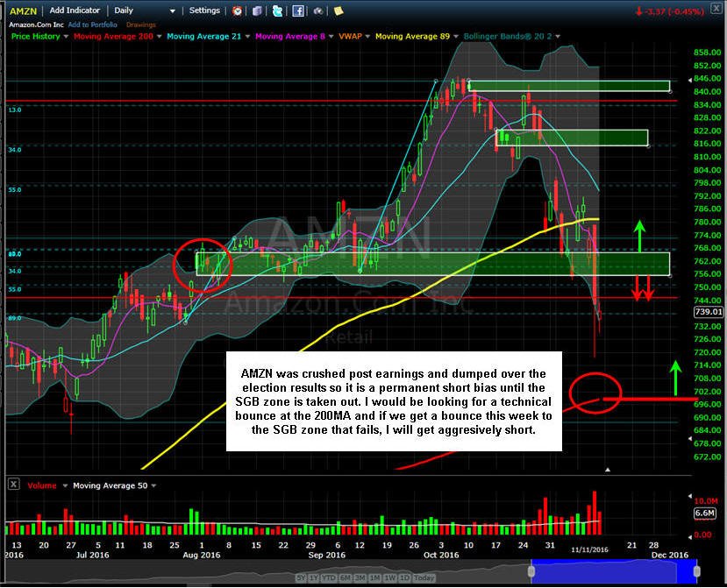Expand the Moving Average 200 dropdown arrow

(x=159, y=37)
